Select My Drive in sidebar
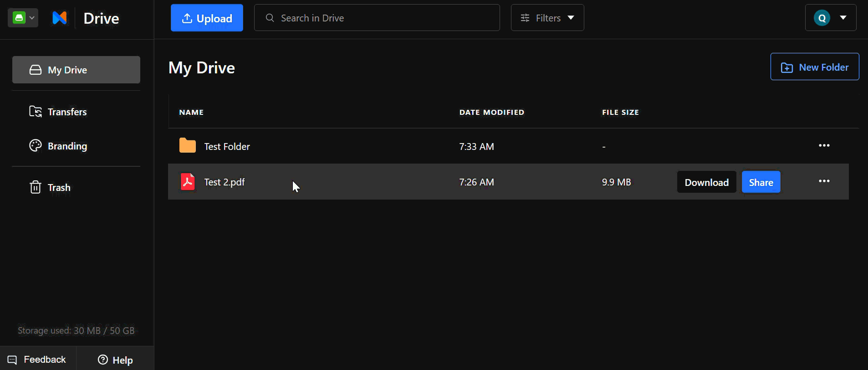The width and height of the screenshot is (868, 370). (x=76, y=70)
